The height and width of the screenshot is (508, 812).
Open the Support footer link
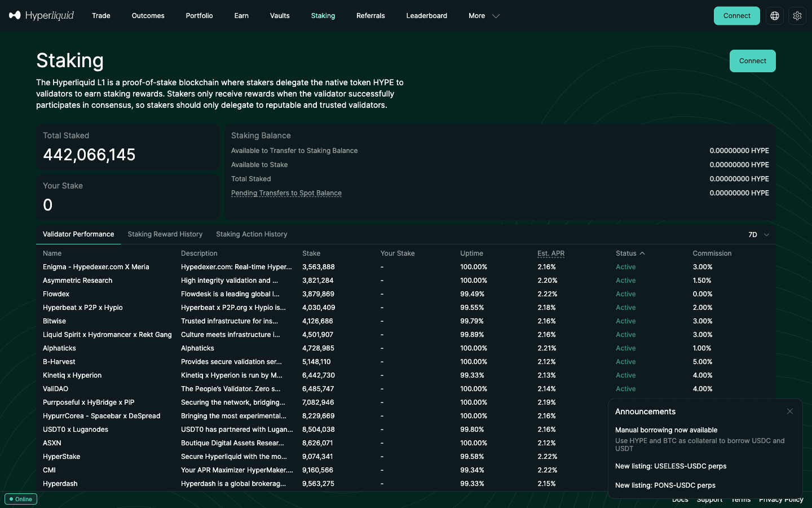click(x=709, y=500)
